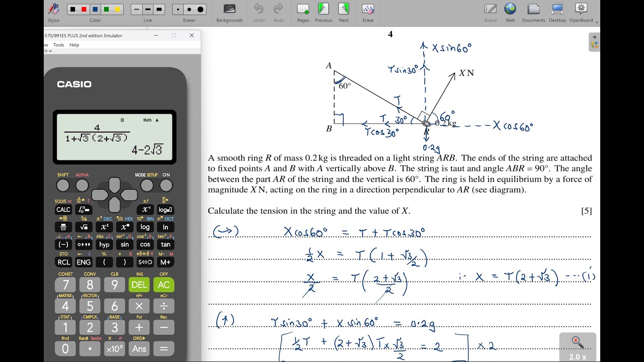Go to the Next page
Viewport: 644px width, 362px height.
coord(344,12)
